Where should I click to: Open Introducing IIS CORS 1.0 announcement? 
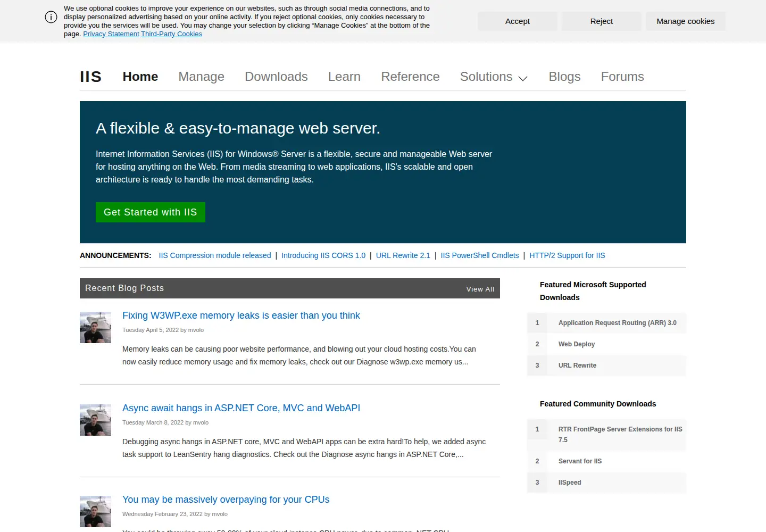point(323,255)
